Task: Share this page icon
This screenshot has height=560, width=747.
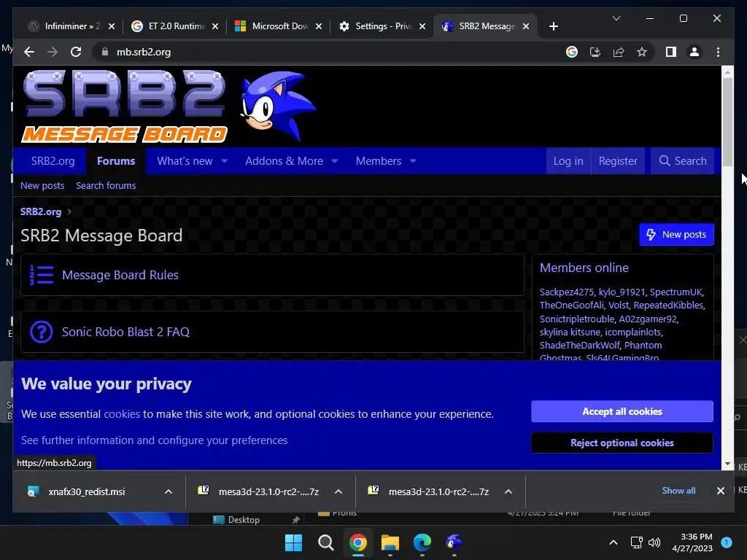Action: click(x=619, y=52)
